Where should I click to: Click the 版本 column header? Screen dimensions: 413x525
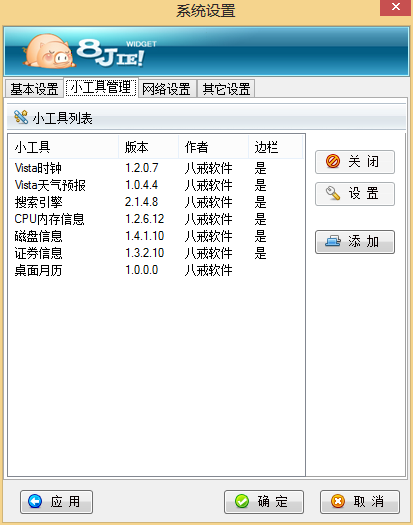(149, 147)
